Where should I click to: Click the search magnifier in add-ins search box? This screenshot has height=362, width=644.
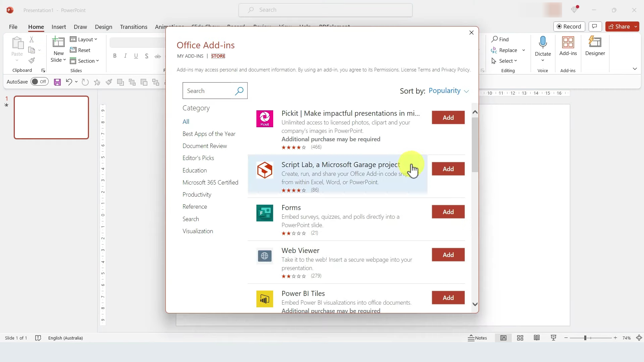click(x=239, y=91)
